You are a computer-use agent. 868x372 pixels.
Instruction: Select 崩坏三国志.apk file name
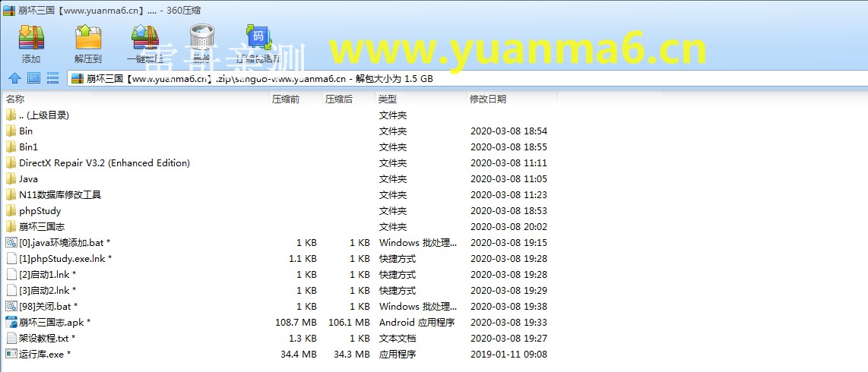(x=54, y=322)
